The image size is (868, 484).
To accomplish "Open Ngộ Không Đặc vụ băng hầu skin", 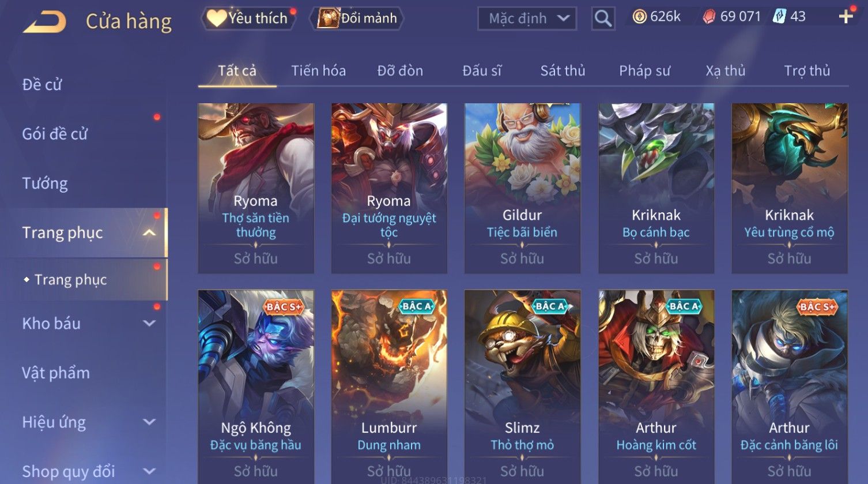I will [256, 387].
